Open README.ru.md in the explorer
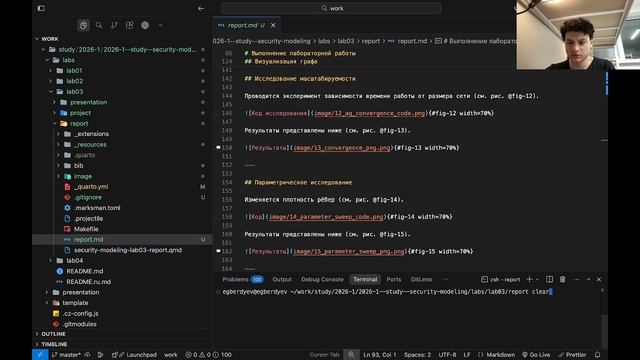 tap(88, 282)
